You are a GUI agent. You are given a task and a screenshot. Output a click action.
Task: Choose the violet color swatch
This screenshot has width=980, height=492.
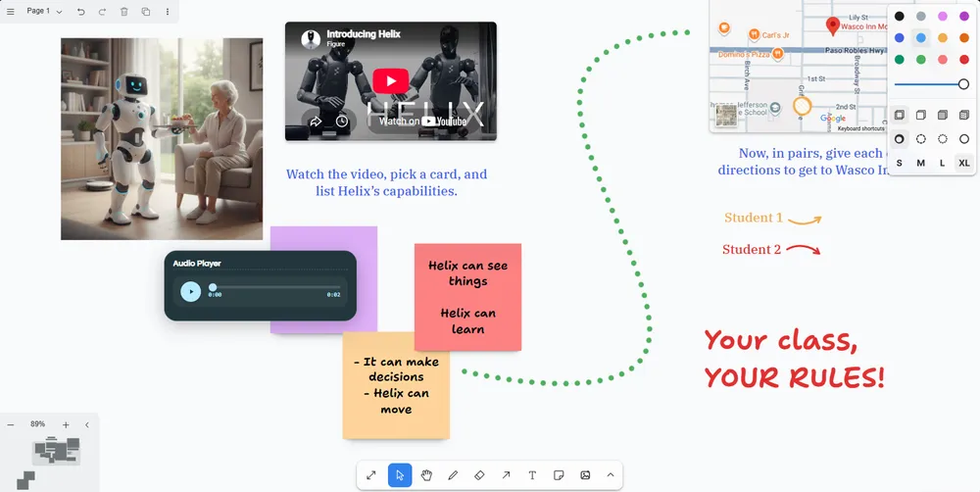click(964, 17)
